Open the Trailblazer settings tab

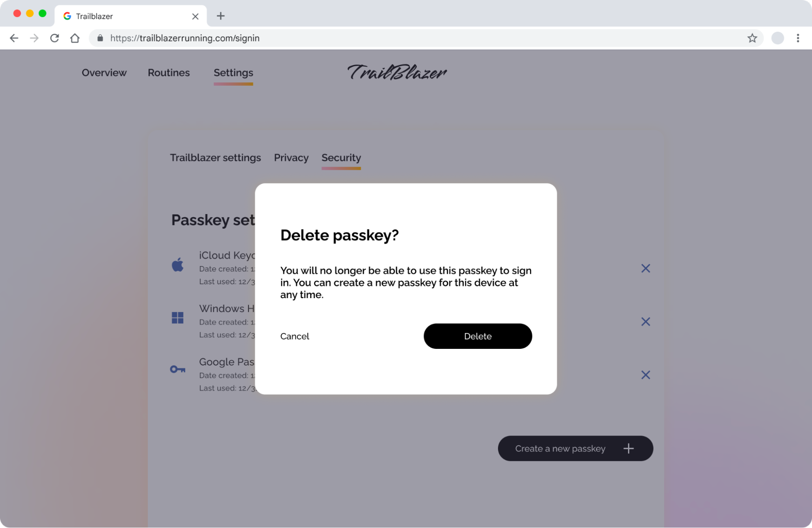[215, 158]
